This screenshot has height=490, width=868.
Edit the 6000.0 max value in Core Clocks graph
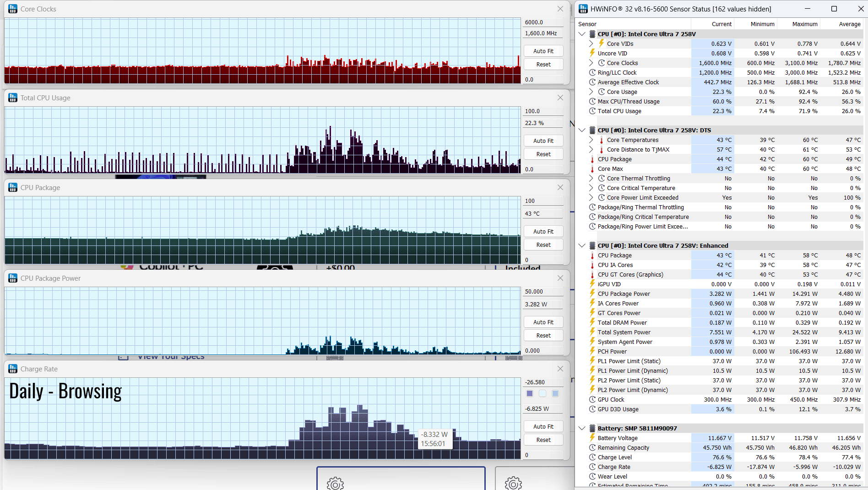click(543, 22)
